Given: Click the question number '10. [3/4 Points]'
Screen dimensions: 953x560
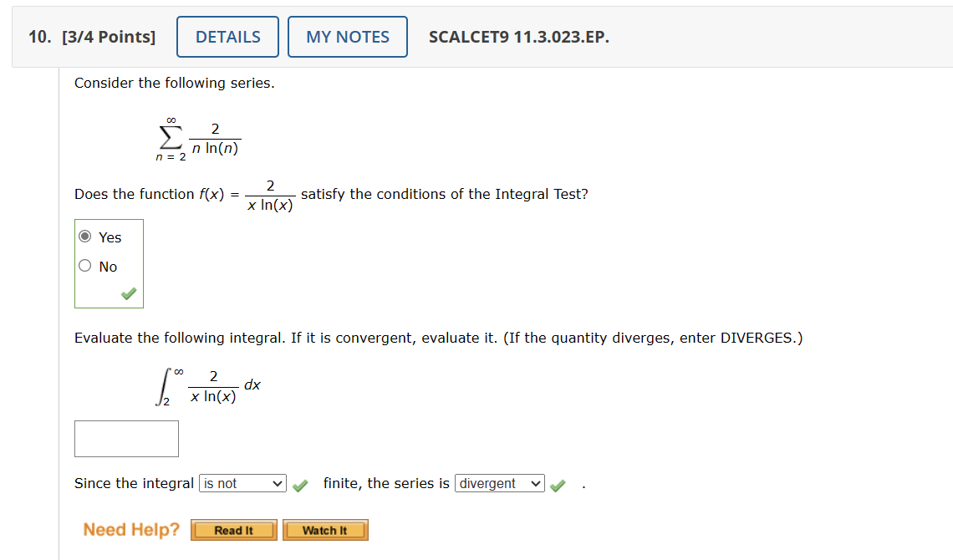Looking at the screenshot, I should (x=91, y=36).
